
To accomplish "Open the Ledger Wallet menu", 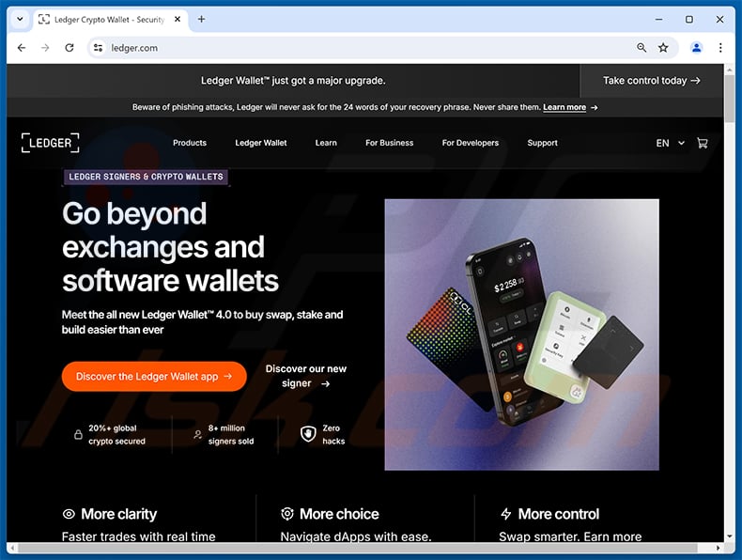I will [261, 143].
